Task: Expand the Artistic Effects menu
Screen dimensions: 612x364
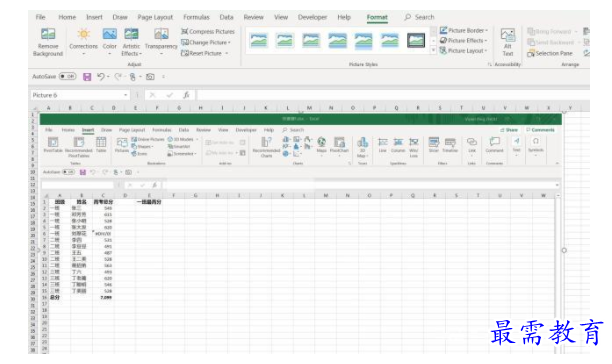Action: tap(131, 42)
